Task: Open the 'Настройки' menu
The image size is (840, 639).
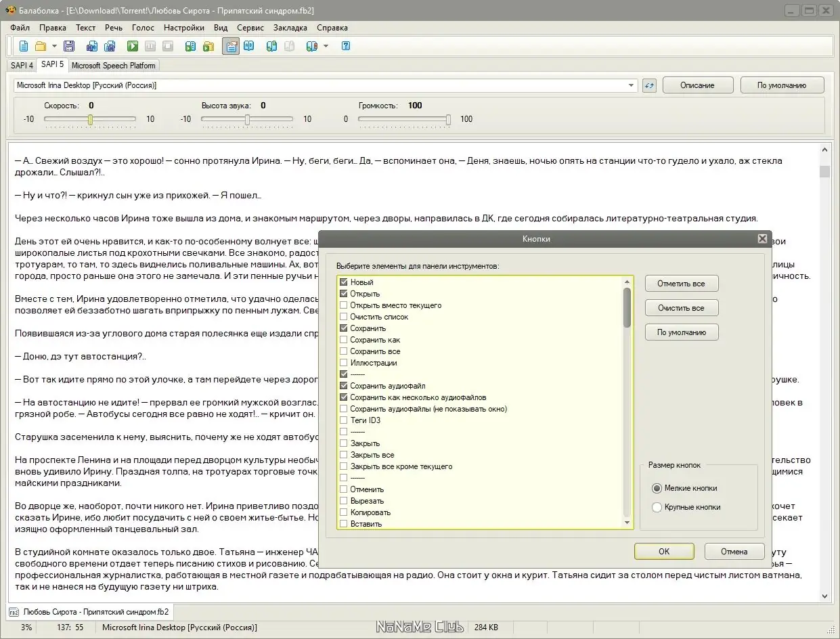Action: tap(183, 28)
